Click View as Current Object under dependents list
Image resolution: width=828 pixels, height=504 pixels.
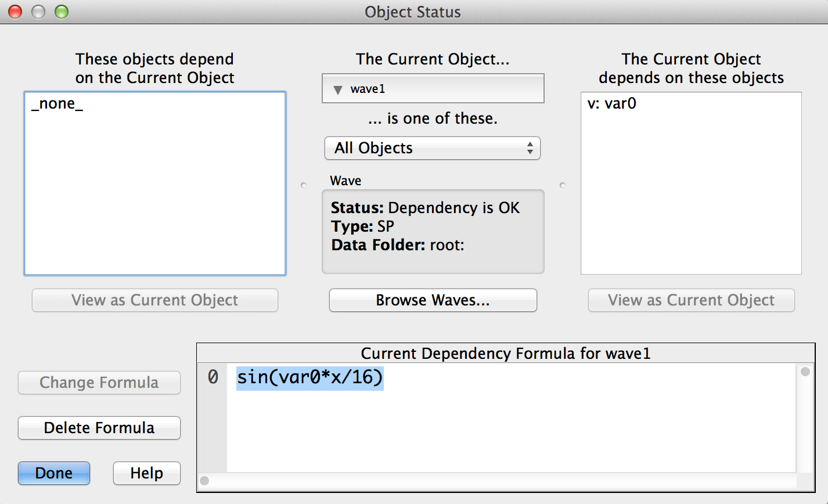154,300
